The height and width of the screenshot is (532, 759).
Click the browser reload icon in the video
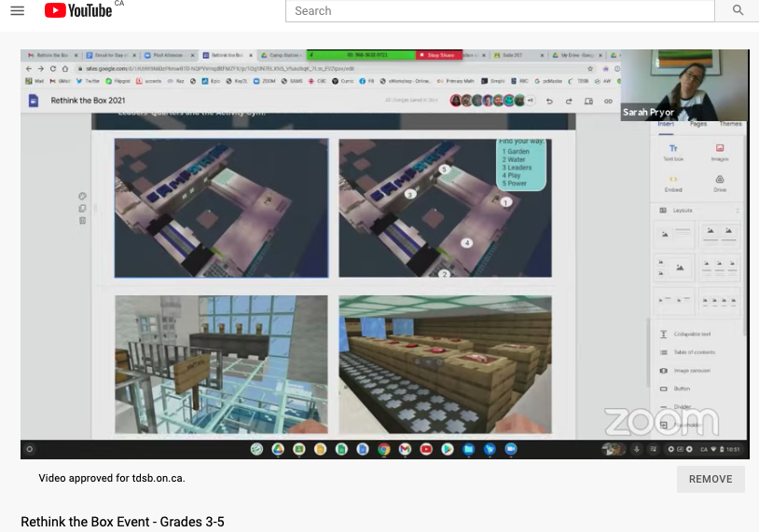coord(53,69)
